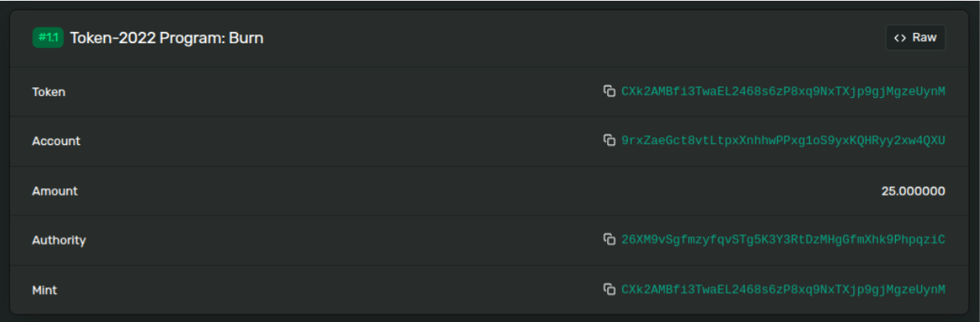Viewport: 980px width, 322px height.
Task: Open the Account address starting with 9rxZae
Action: (x=783, y=141)
